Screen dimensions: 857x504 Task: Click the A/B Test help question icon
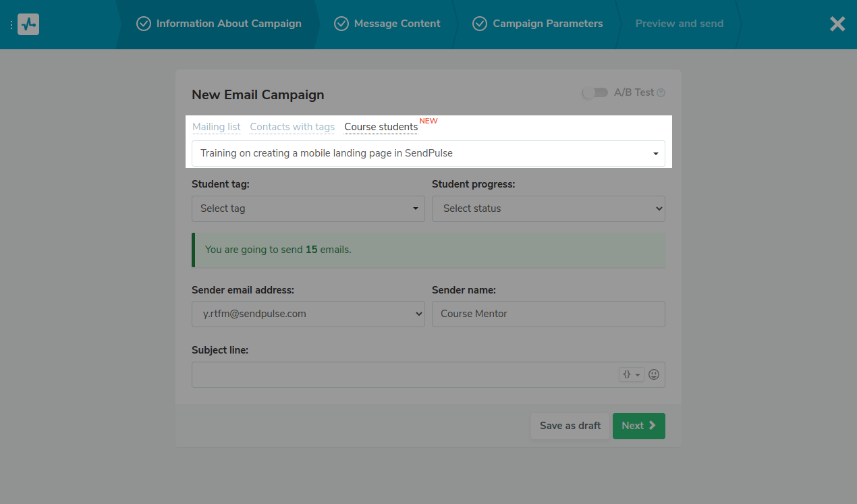click(x=661, y=93)
